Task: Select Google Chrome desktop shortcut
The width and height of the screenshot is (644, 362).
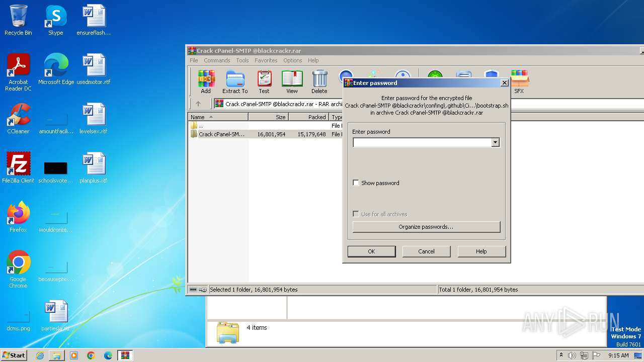Action: click(x=18, y=269)
